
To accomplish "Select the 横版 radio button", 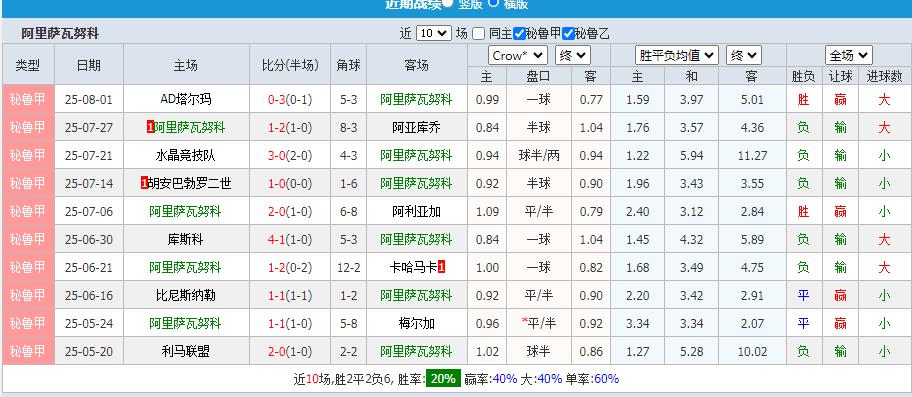I will pyautogui.click(x=493, y=3).
